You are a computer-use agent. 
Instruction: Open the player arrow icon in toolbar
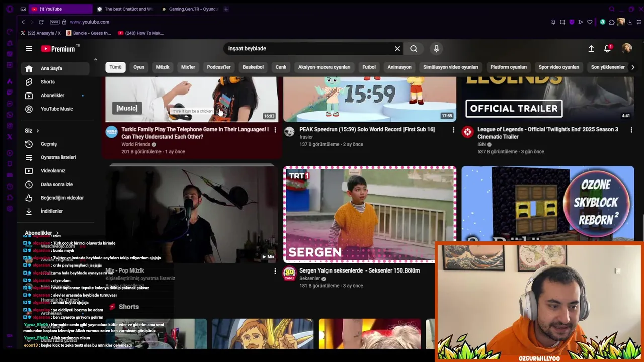[x=581, y=22]
